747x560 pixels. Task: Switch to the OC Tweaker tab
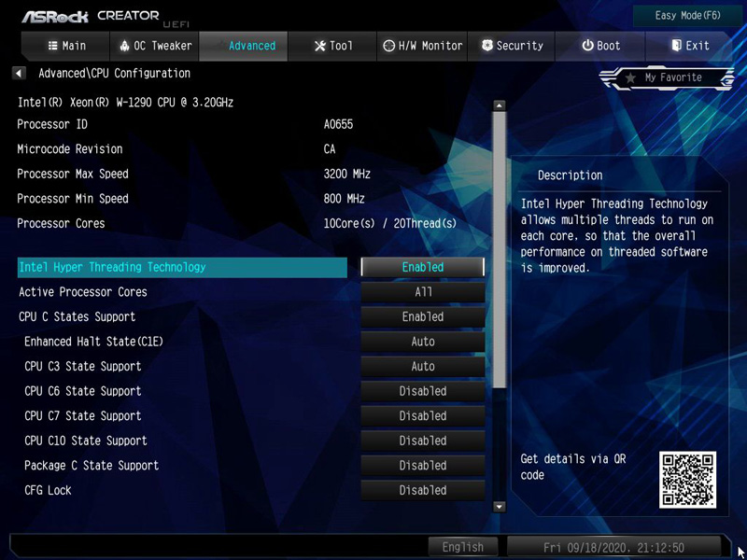click(x=154, y=46)
